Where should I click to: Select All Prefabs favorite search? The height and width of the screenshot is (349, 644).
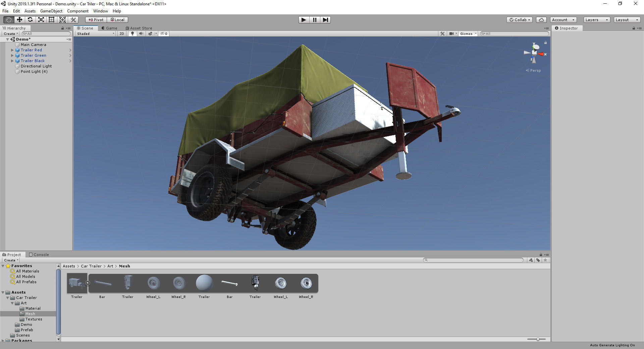point(26,282)
